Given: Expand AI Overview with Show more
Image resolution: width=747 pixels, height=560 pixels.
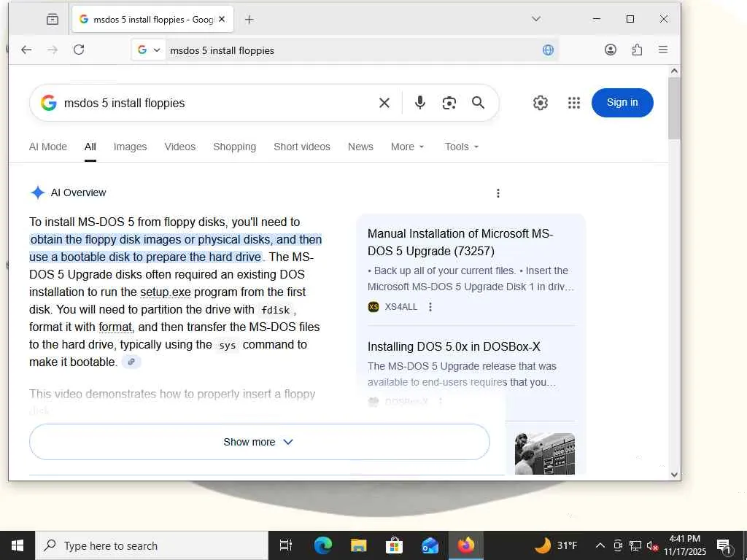Looking at the screenshot, I should click(x=259, y=442).
